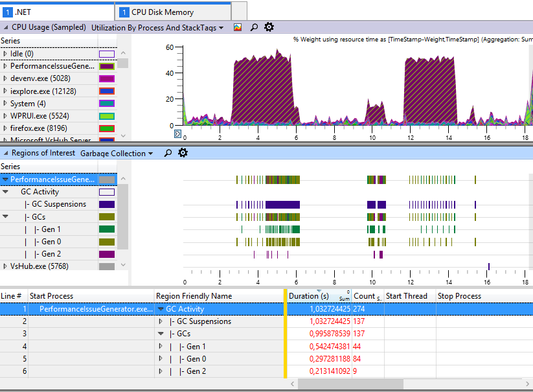Click the devenv.exe color swatch
Viewport: 533px width, 392px height.
pos(107,78)
